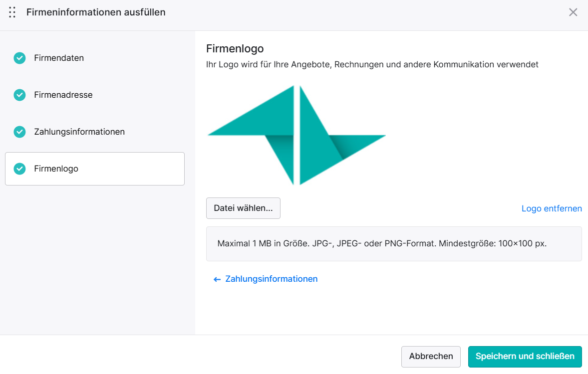Remove the logo via Logo entfernen
Screen dimensions: 588x374
click(552, 208)
